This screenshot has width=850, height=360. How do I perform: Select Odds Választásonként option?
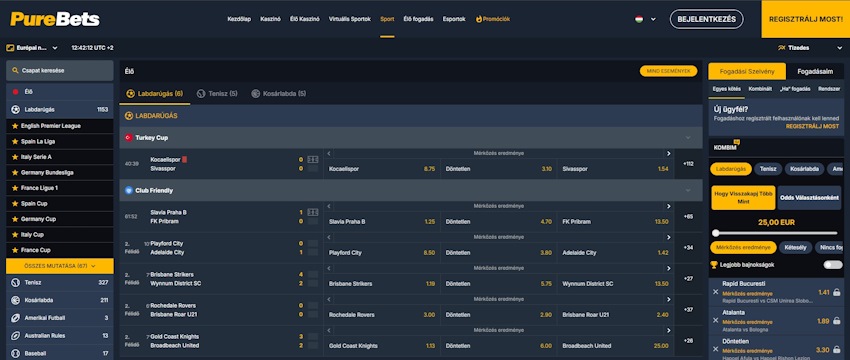click(809, 197)
